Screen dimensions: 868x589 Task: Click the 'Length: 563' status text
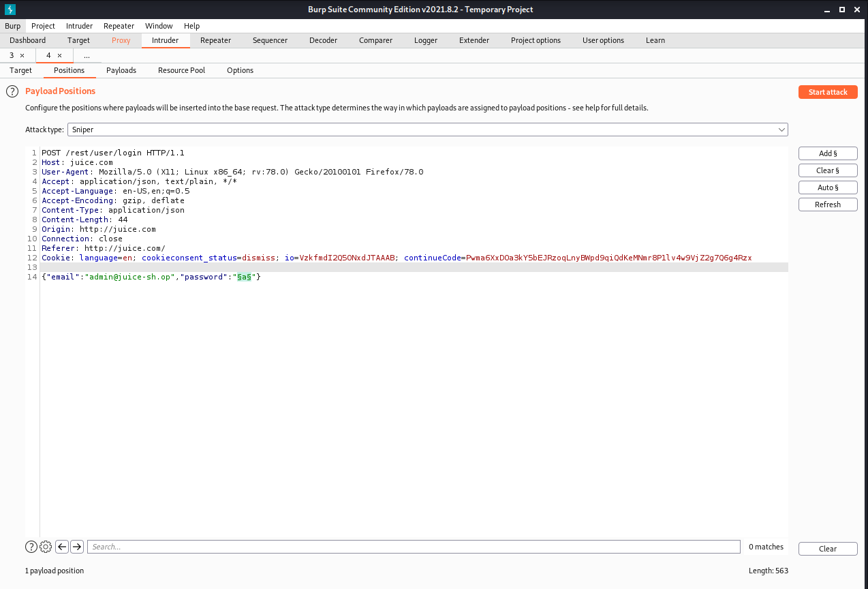click(x=769, y=571)
